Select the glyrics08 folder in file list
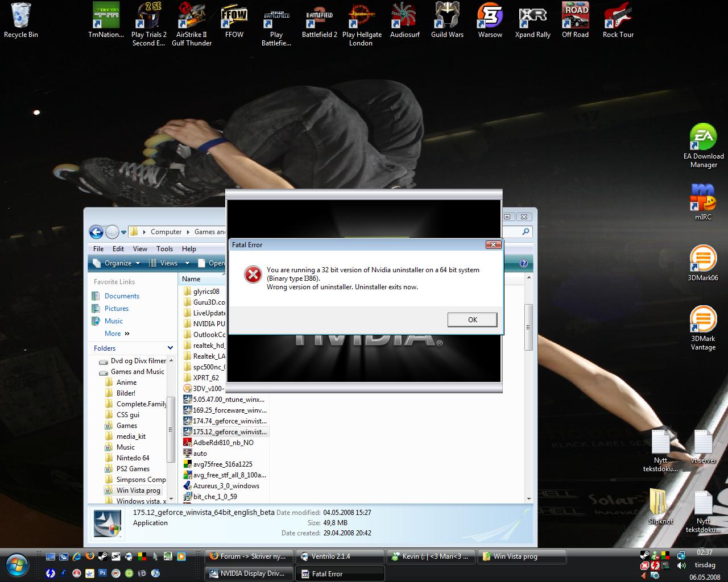The height and width of the screenshot is (582, 728). pyautogui.click(x=205, y=292)
